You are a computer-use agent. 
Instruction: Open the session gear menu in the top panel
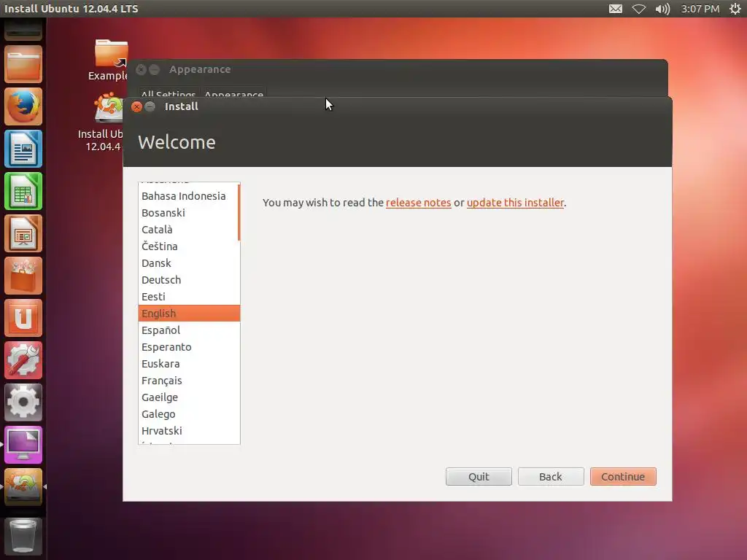click(735, 9)
